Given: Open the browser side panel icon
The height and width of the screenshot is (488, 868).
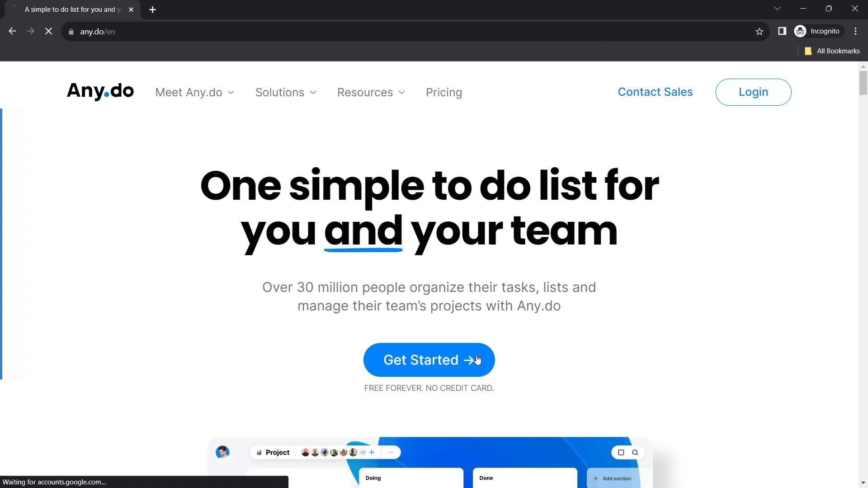Looking at the screenshot, I should (x=782, y=31).
